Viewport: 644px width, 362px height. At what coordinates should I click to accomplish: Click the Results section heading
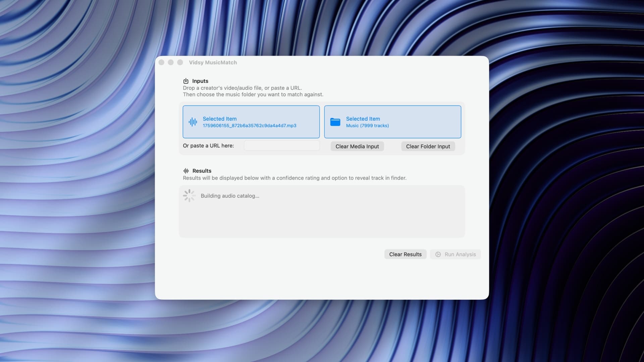[202, 171]
